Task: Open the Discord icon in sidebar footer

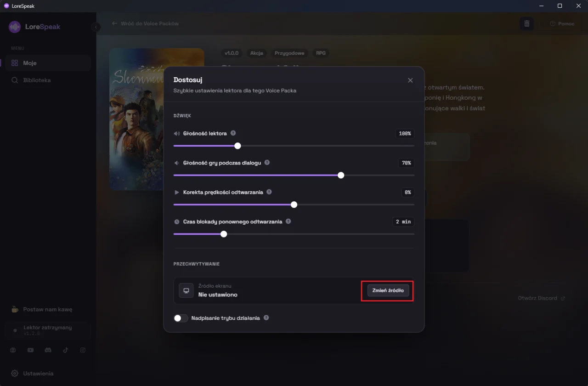Action: 48,350
